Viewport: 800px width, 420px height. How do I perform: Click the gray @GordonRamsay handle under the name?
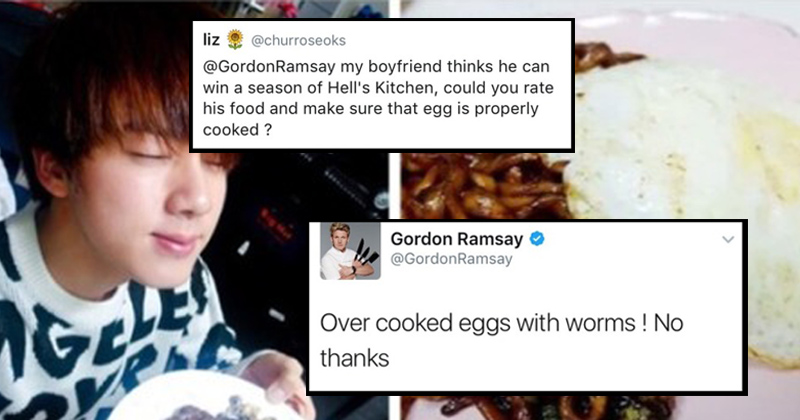[452, 259]
